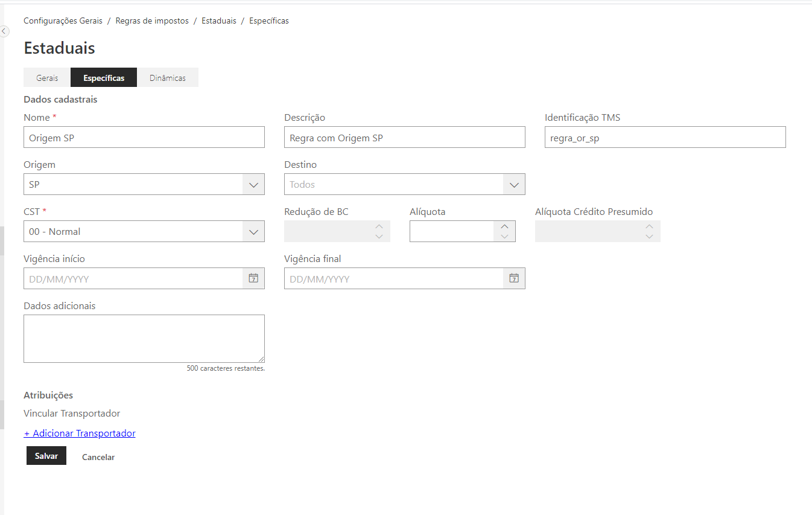Expand the Destino dropdown
Viewport: 812px width, 515px height.
point(514,184)
